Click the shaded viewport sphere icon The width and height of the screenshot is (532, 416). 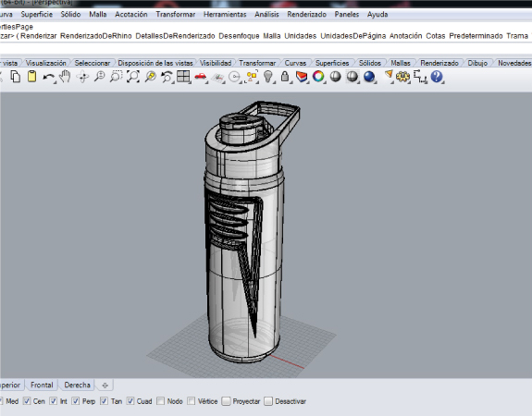click(335, 77)
